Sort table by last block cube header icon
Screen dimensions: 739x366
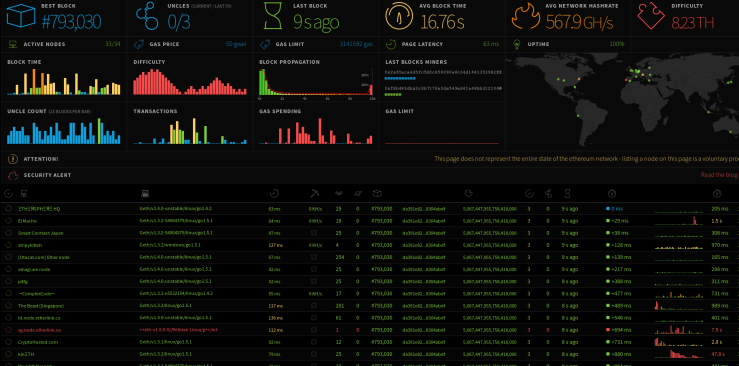click(x=377, y=193)
